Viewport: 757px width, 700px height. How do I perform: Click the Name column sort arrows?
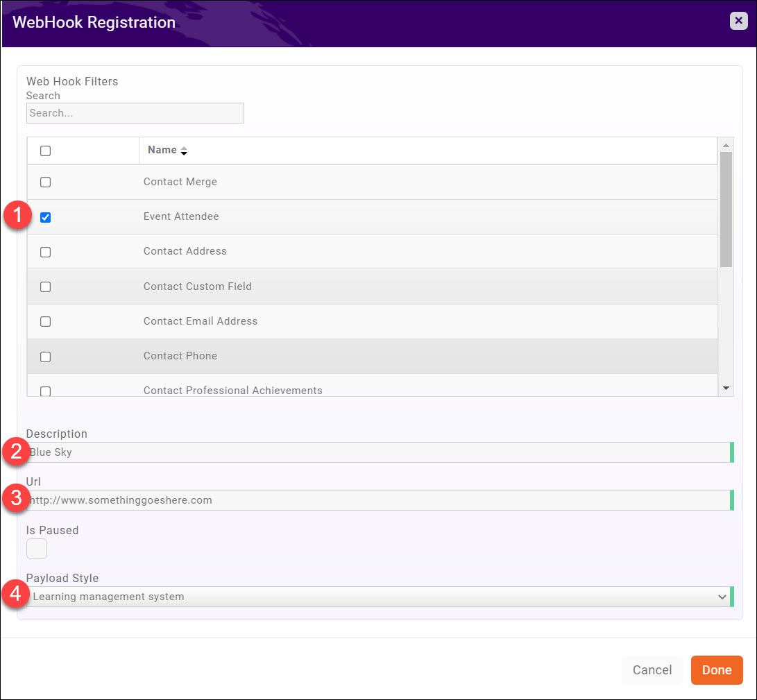(184, 151)
